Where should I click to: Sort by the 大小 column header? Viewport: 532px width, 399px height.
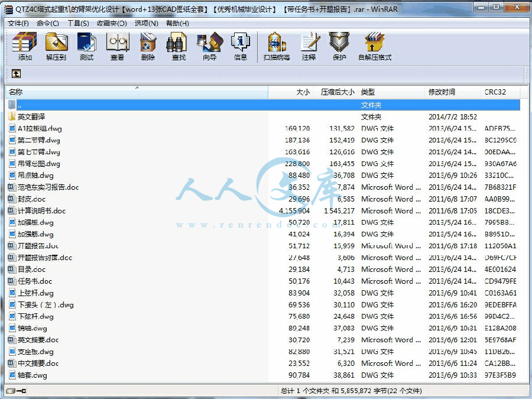(x=290, y=92)
